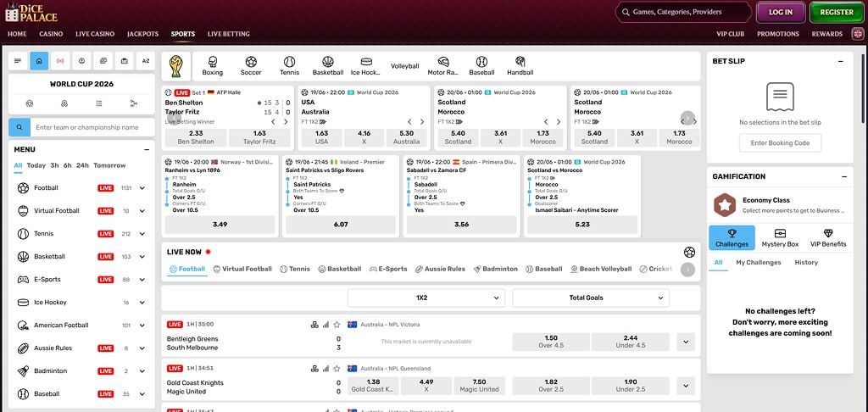Open the 1X2 market dropdown
Viewport: 868px width, 412px height.
[x=426, y=298]
